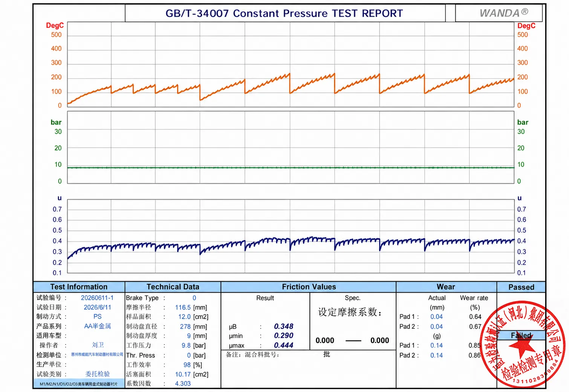Screen dimensions: 569x392
Task: Select working pressure value "9.8"
Action: 186,346
